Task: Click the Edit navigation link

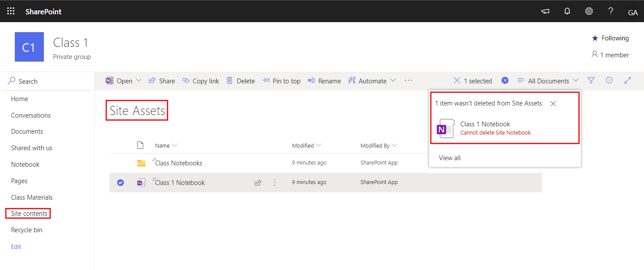Action: (x=16, y=247)
